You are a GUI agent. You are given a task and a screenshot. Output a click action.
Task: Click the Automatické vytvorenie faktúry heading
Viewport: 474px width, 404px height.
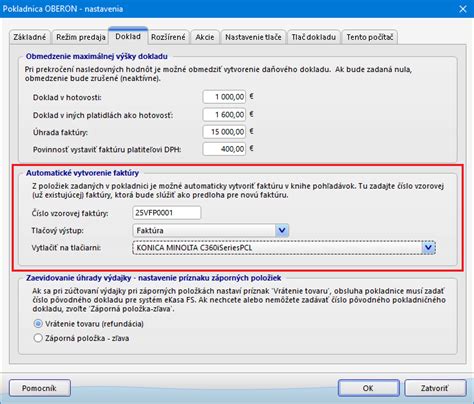pyautogui.click(x=82, y=173)
